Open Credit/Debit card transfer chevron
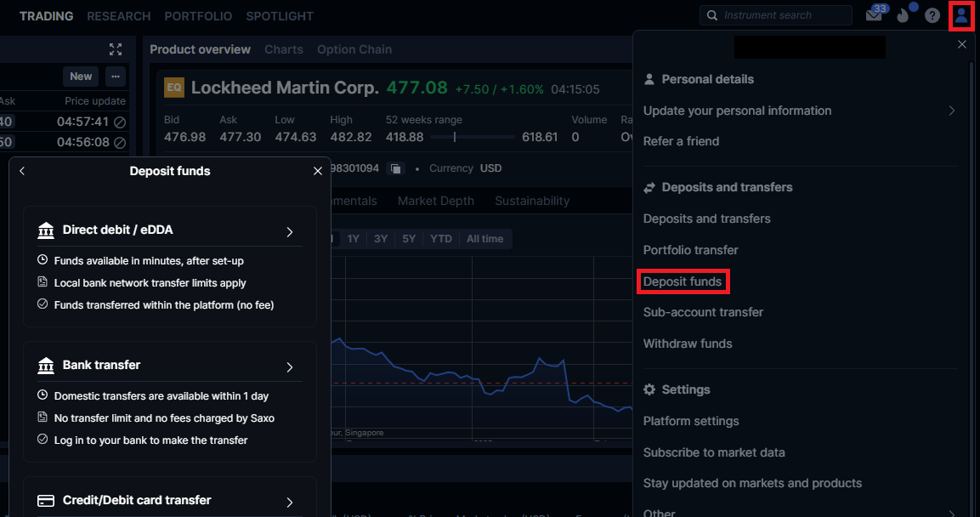This screenshot has width=980, height=517. 289,502
